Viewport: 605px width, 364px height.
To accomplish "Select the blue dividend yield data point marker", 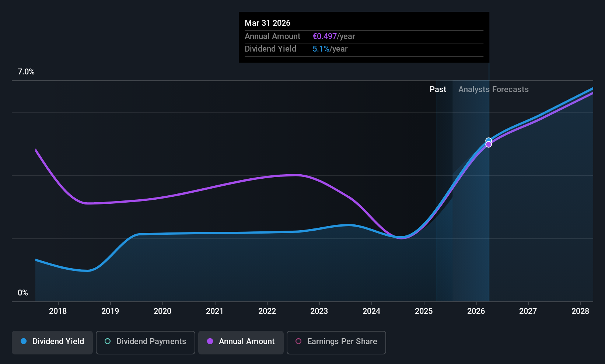I will tap(489, 140).
